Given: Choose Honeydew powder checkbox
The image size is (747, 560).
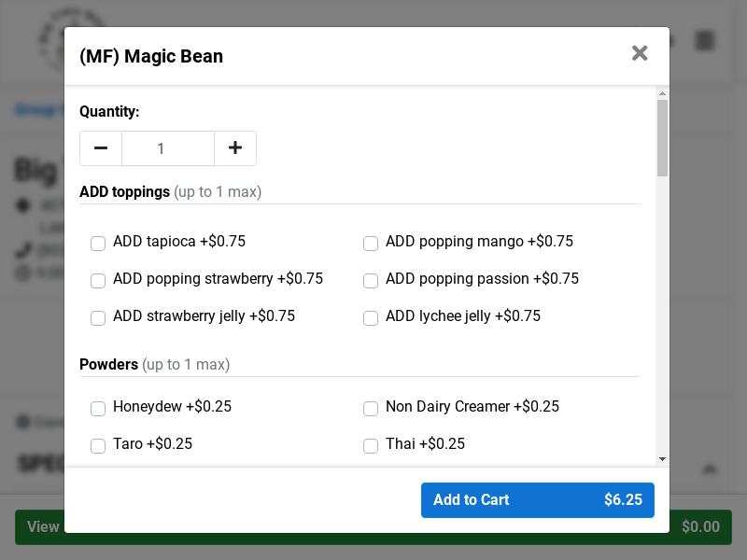Looking at the screenshot, I should click(98, 409).
